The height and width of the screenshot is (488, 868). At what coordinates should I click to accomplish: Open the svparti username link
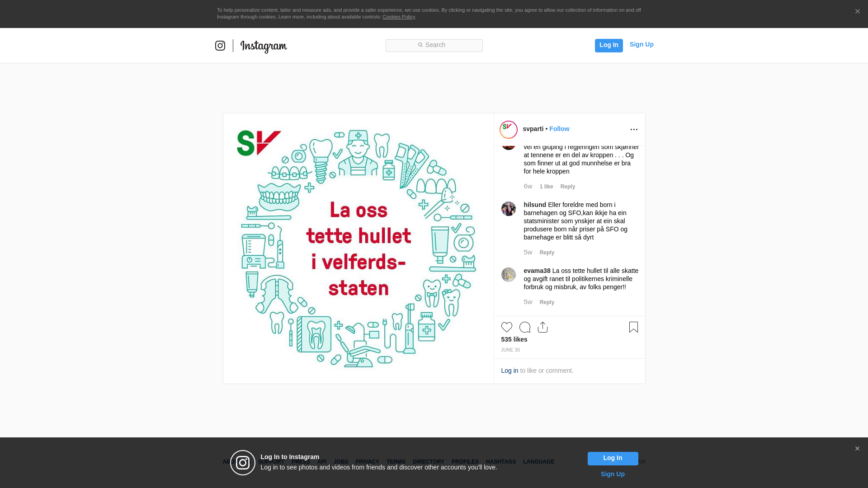pyautogui.click(x=533, y=129)
